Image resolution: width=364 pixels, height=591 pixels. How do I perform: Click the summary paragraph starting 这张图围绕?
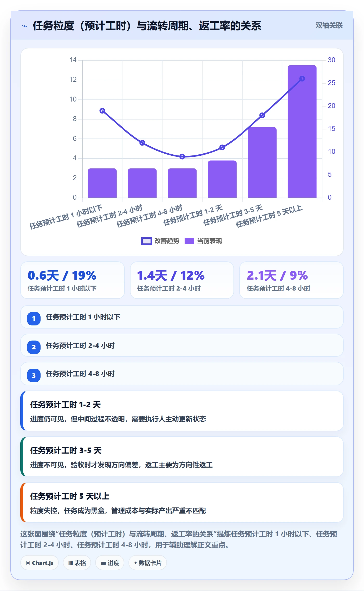click(x=179, y=539)
